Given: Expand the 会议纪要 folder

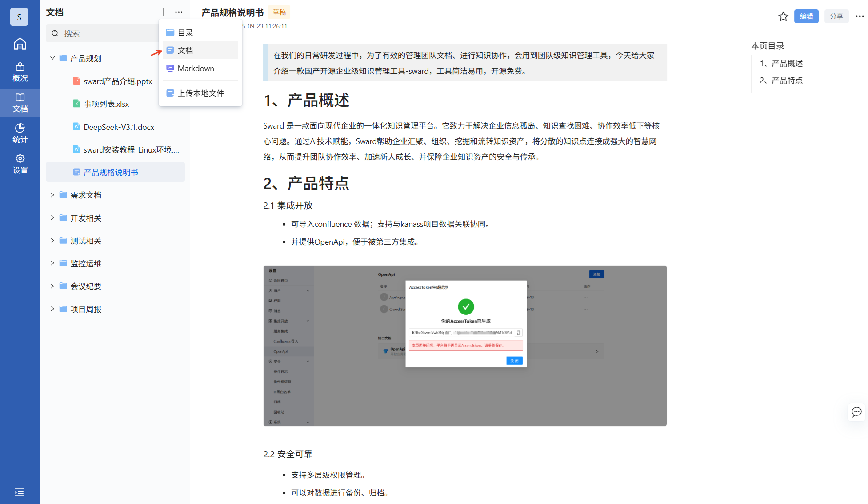Looking at the screenshot, I should point(52,286).
